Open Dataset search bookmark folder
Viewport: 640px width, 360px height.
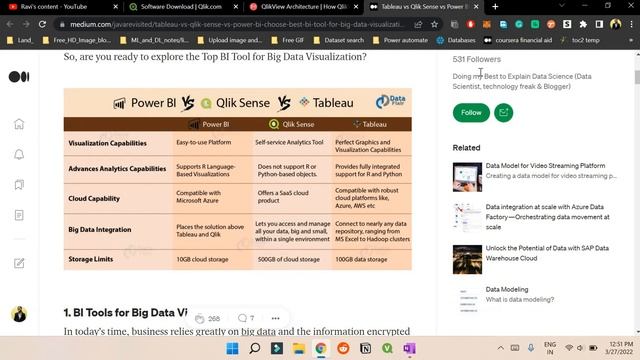pyautogui.click(x=339, y=40)
